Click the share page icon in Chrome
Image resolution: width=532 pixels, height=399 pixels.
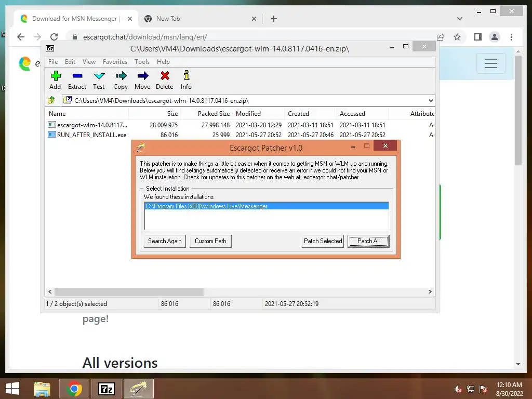tap(441, 37)
